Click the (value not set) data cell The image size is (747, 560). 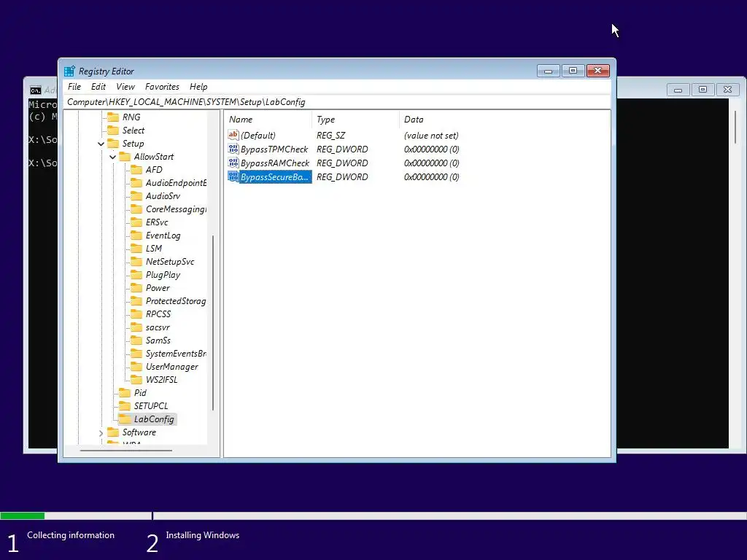(x=431, y=135)
